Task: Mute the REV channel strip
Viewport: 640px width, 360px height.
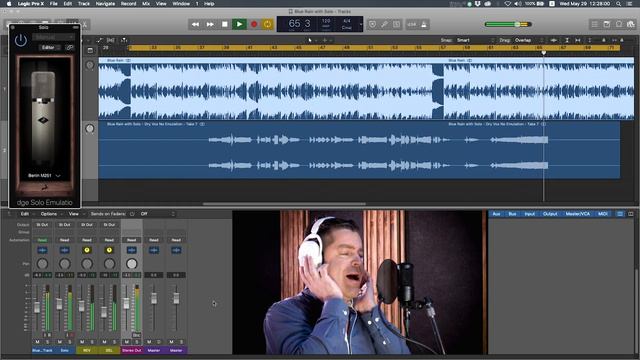Action: (x=82, y=342)
